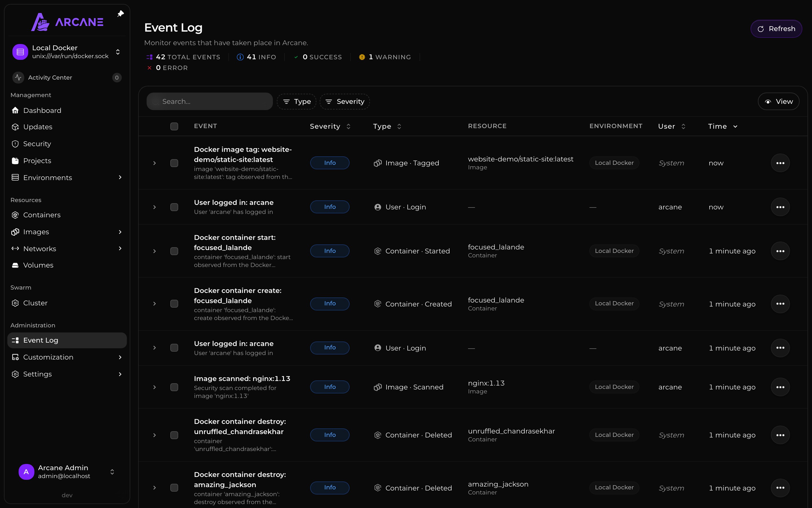812x508 pixels.
Task: Sort by Time column header
Action: pyautogui.click(x=723, y=126)
